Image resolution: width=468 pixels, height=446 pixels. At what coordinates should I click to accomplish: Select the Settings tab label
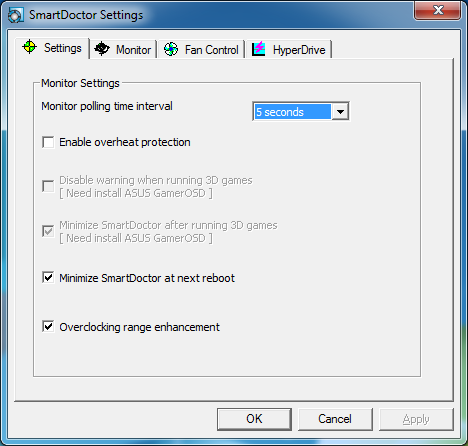[63, 48]
